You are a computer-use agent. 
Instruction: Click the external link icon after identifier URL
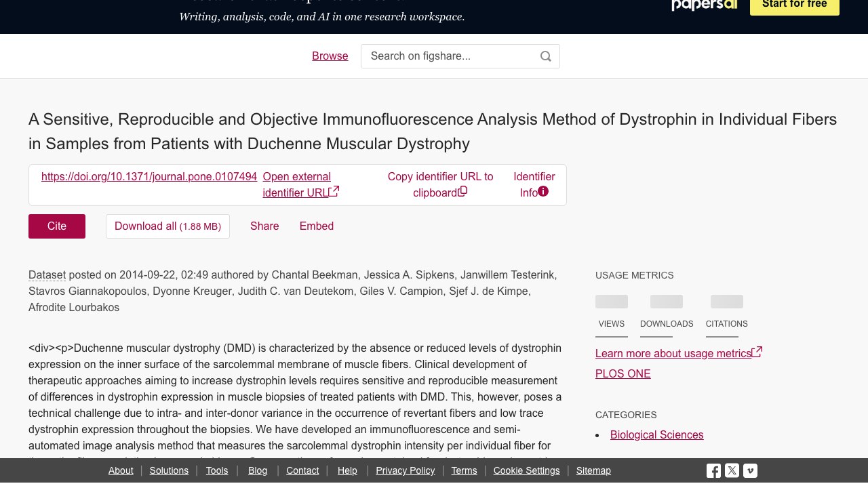click(x=334, y=192)
